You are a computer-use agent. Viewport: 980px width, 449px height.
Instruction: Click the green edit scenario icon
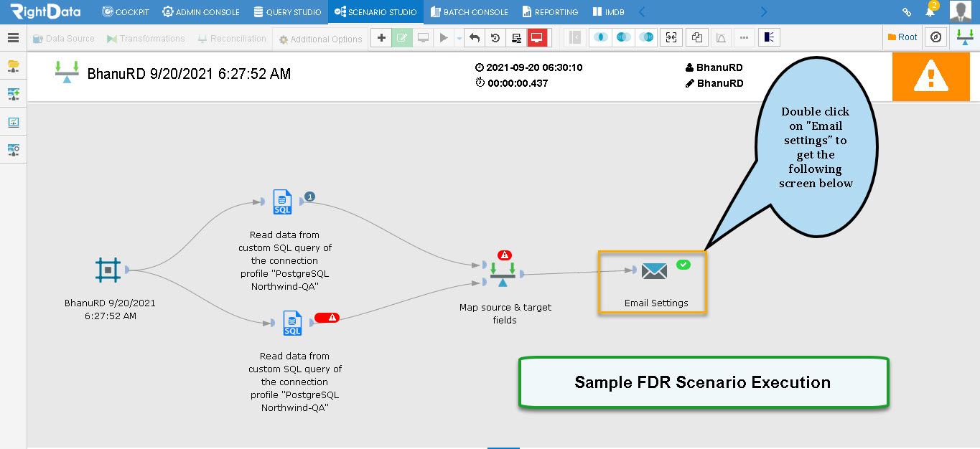click(402, 38)
